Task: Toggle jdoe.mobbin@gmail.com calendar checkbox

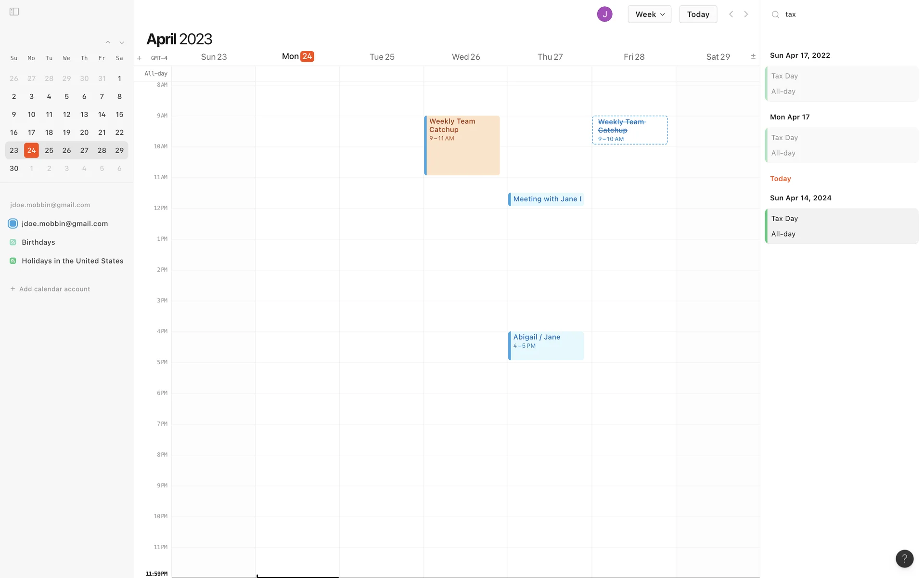Action: [13, 223]
